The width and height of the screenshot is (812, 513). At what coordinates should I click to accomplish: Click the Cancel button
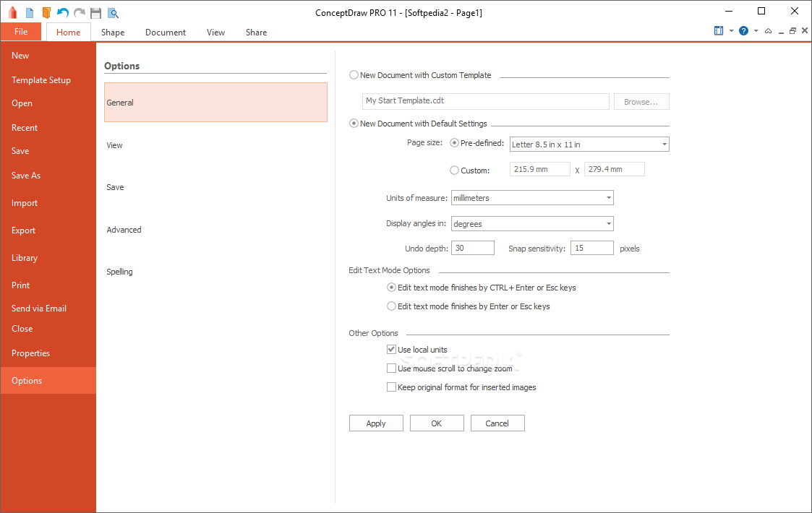(497, 423)
